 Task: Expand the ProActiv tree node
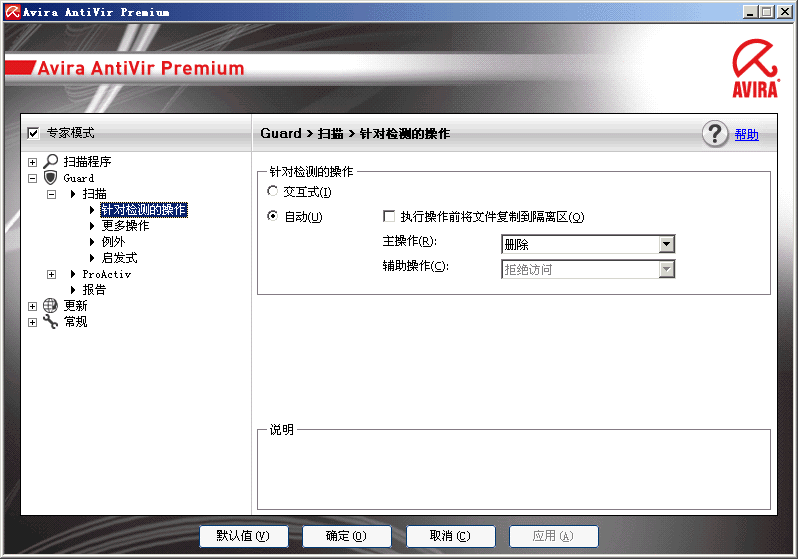pos(51,274)
